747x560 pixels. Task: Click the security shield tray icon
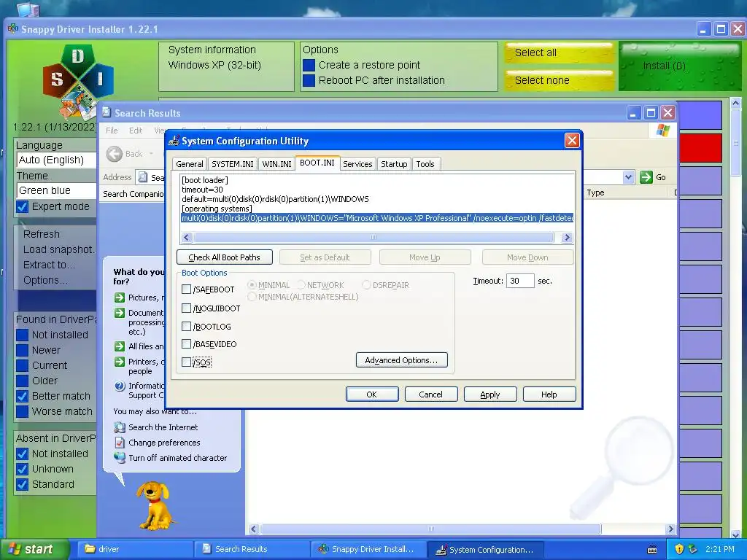click(679, 549)
